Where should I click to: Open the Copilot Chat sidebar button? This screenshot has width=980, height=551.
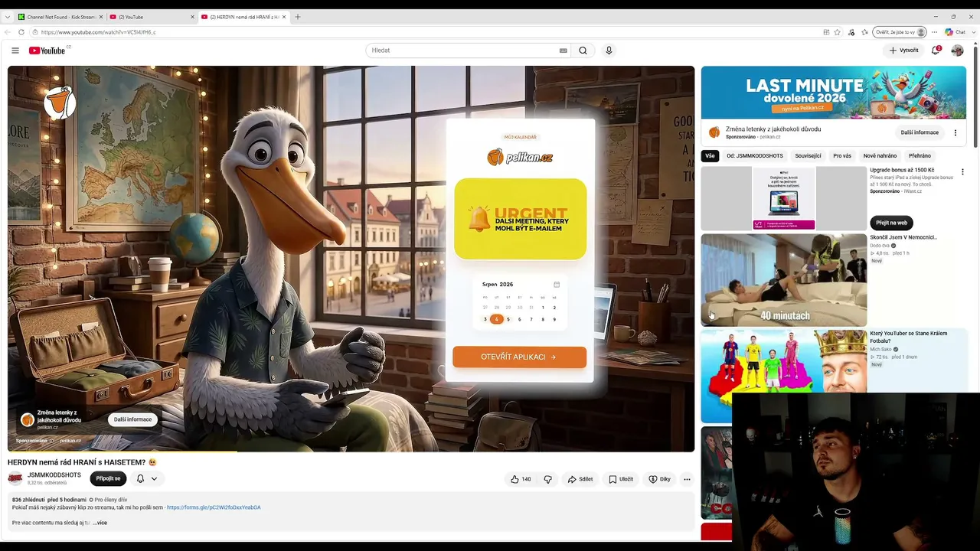point(955,32)
